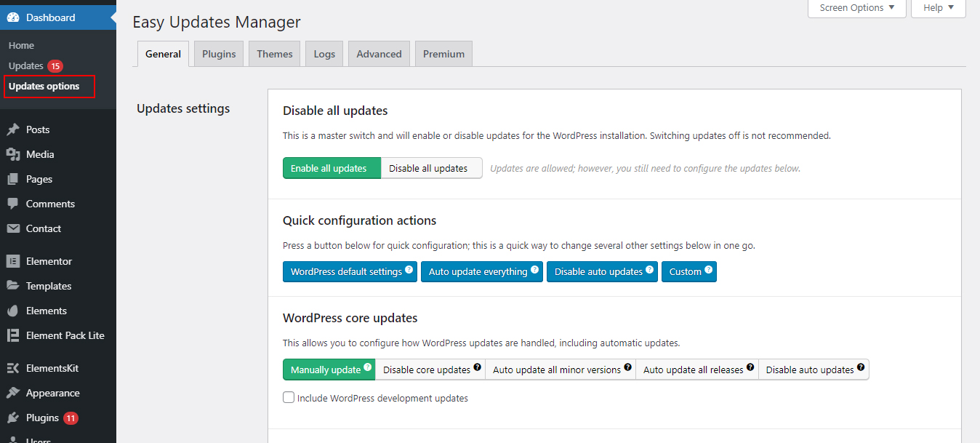Click the Templates folder icon
Viewport: 980px width, 443px height.
13,286
